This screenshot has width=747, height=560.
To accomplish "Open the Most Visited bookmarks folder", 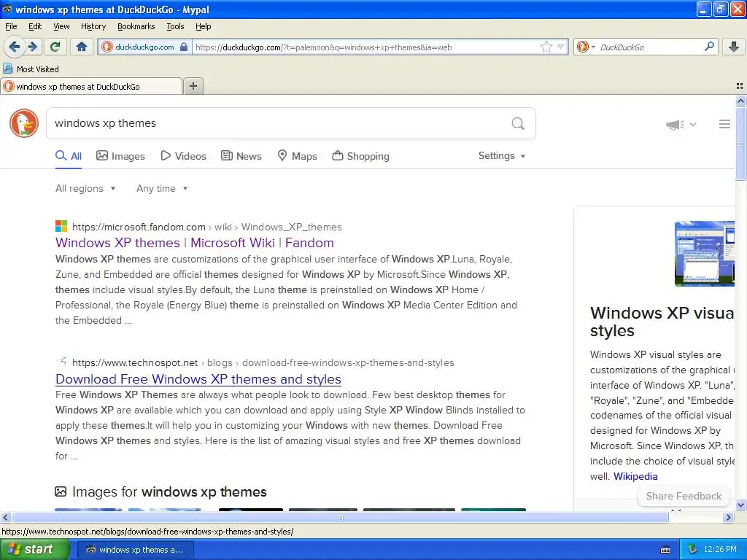I will click(x=31, y=69).
